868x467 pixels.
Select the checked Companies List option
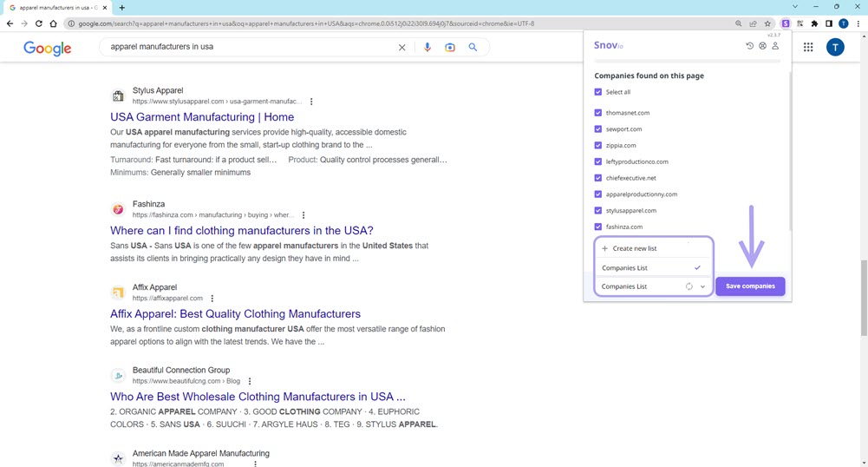coord(653,268)
